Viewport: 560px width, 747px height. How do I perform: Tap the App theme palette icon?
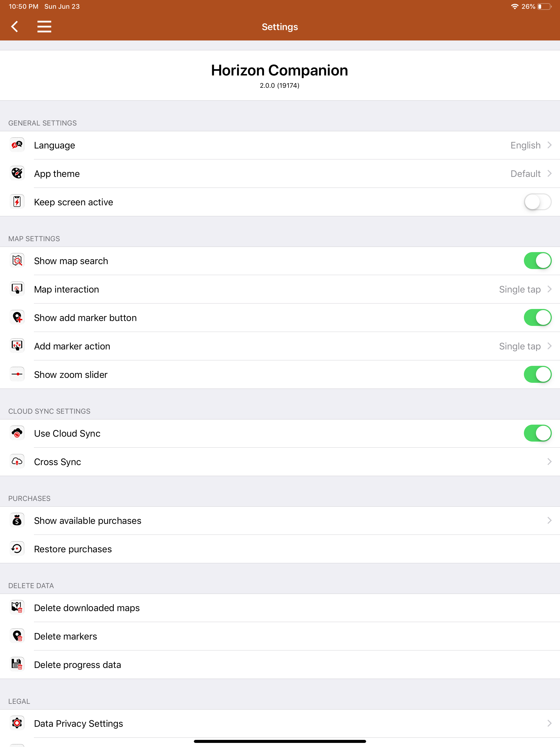click(17, 174)
